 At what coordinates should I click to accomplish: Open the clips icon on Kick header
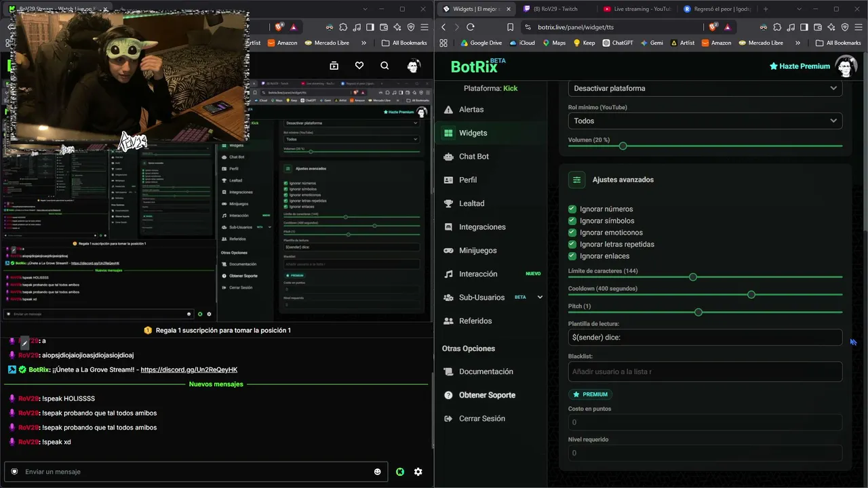point(334,66)
